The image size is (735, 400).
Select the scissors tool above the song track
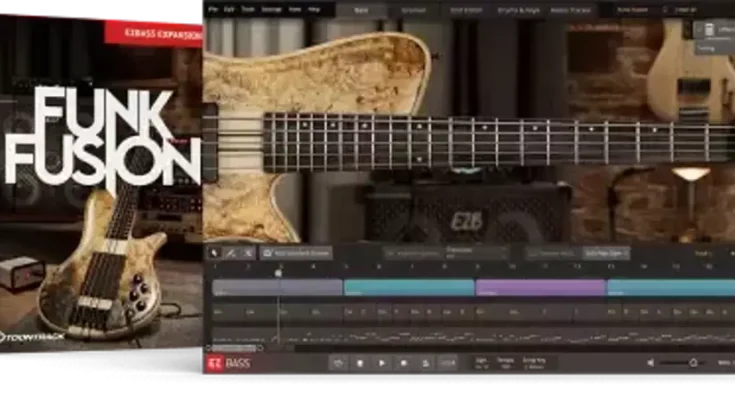(248, 254)
